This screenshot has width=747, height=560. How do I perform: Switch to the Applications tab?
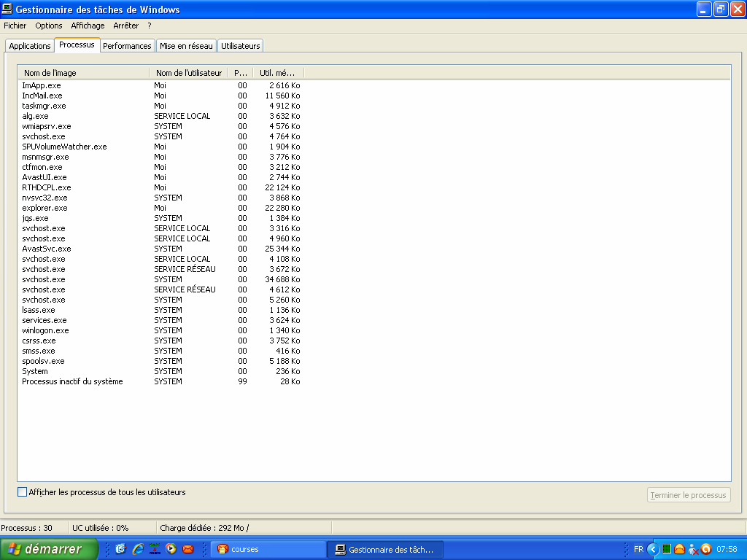tap(29, 46)
